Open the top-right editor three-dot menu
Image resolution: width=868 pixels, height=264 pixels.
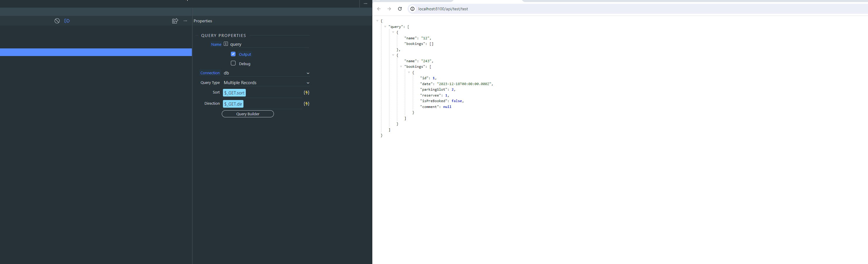coord(365,4)
